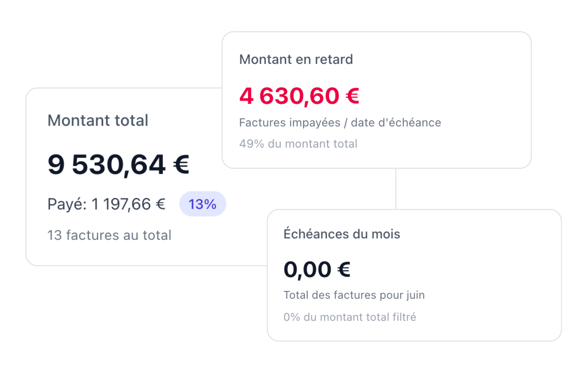Click the vertical connector line between cards

[396, 189]
